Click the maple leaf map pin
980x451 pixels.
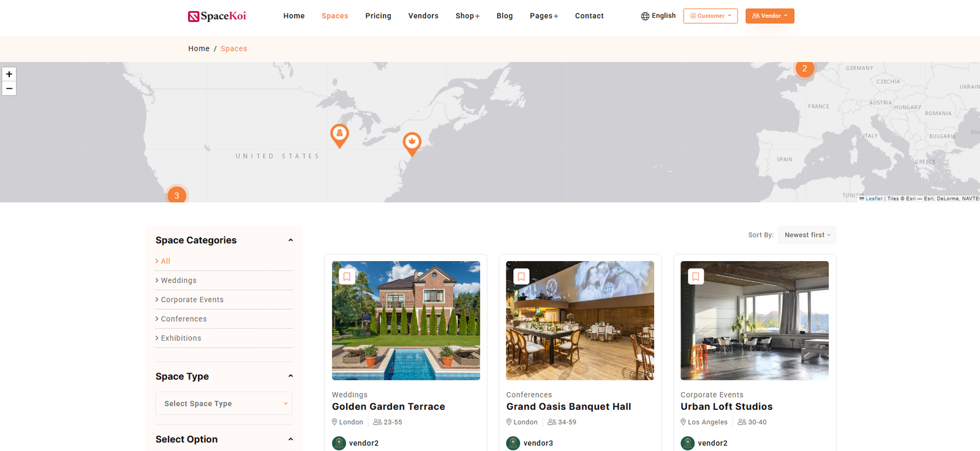(412, 143)
